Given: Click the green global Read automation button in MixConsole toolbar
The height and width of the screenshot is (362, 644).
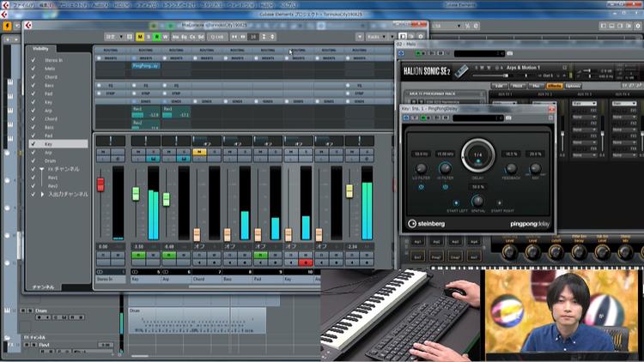Looking at the screenshot, I should 157,37.
